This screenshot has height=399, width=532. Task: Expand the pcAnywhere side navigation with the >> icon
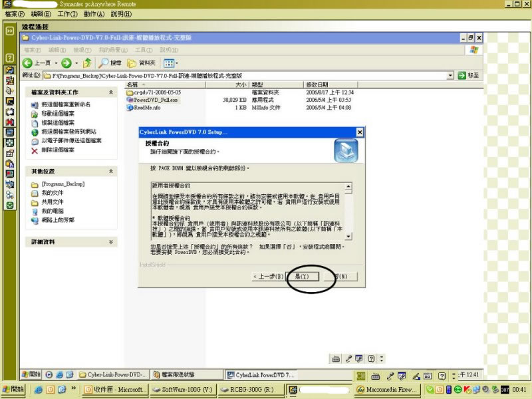(x=10, y=31)
